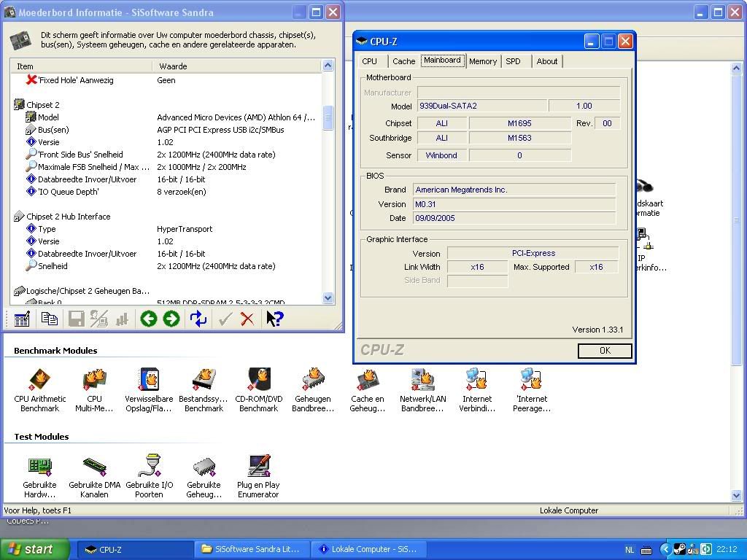Viewport: 747px width, 560px height.
Task: Click scroll up arrow in Sandra info list
Action: click(x=328, y=65)
